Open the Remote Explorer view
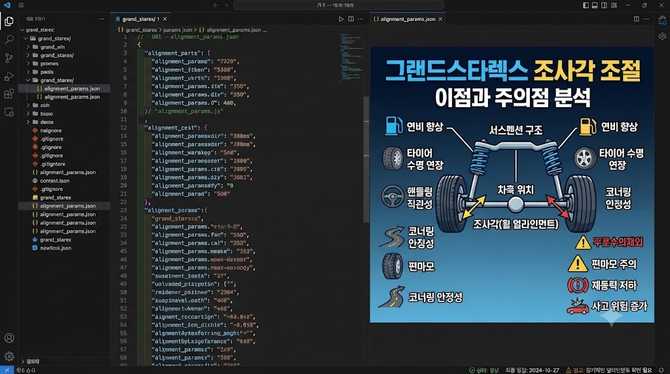670x374 pixels. coord(9,112)
